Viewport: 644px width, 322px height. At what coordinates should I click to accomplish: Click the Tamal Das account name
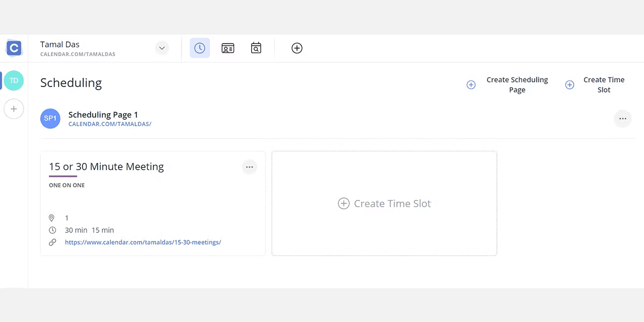(60, 45)
